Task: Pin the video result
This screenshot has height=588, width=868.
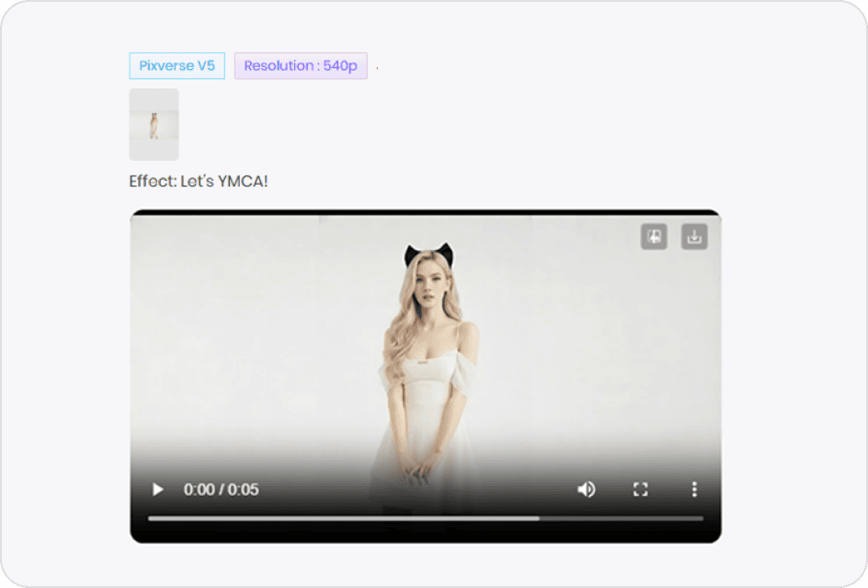Action: click(654, 236)
